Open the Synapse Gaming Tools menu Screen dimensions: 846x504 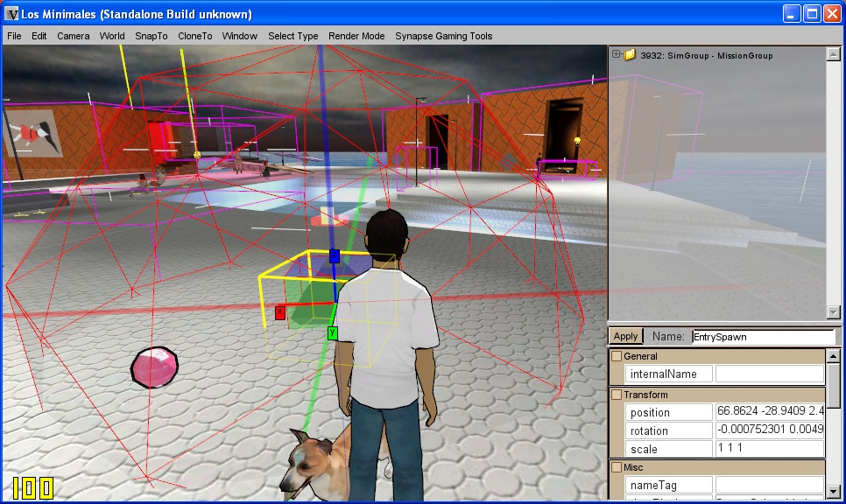[x=443, y=36]
